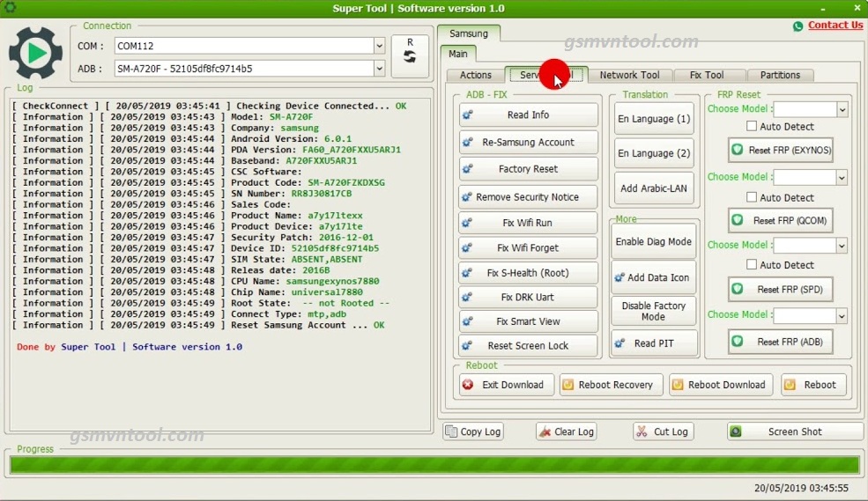Viewport: 868px width, 501px height.
Task: Open the Partitions tab
Action: coord(780,75)
